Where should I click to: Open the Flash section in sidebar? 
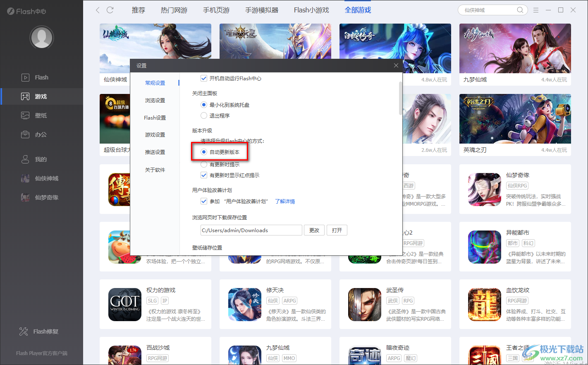41,77
